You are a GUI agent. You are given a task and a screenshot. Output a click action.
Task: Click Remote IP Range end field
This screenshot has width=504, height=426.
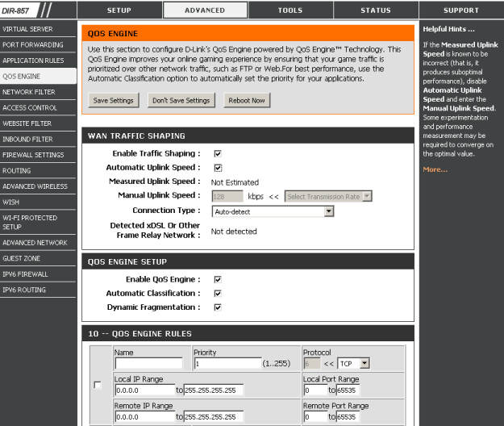[x=214, y=417]
